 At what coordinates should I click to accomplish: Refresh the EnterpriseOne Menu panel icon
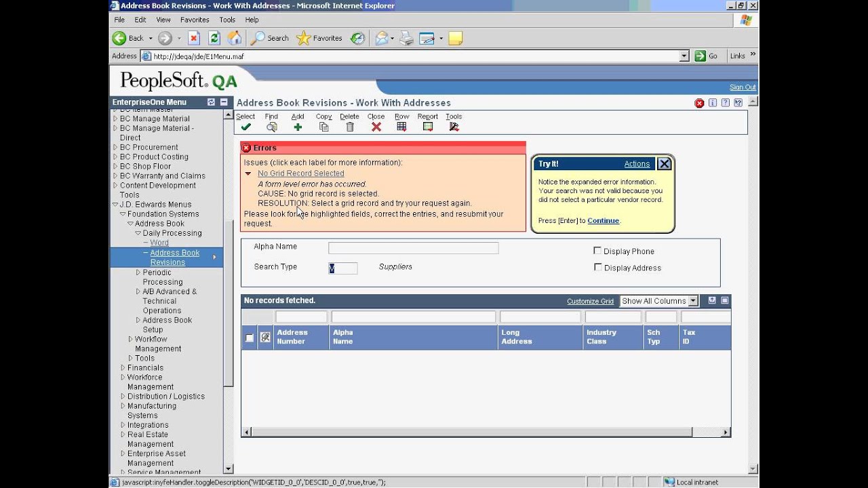click(x=211, y=102)
